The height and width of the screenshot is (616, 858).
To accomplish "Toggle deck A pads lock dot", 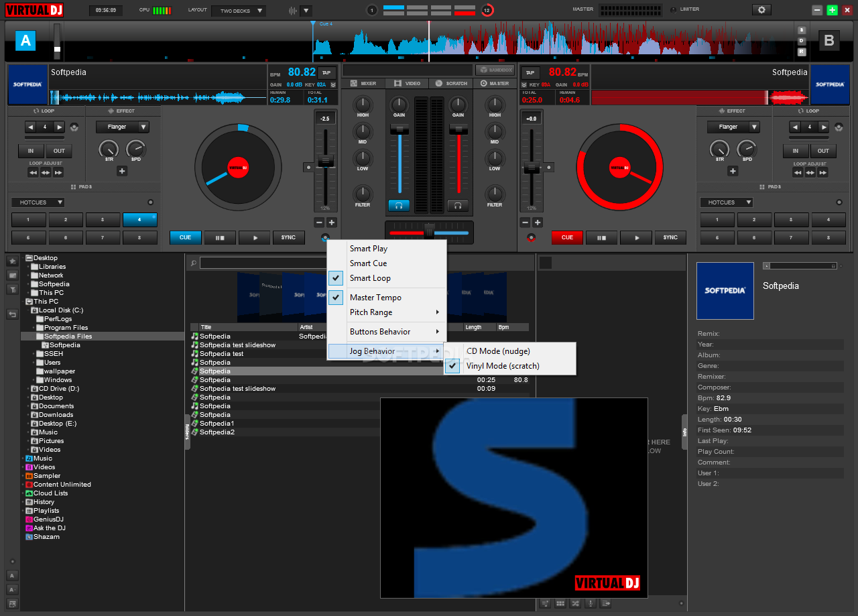I will [x=150, y=202].
